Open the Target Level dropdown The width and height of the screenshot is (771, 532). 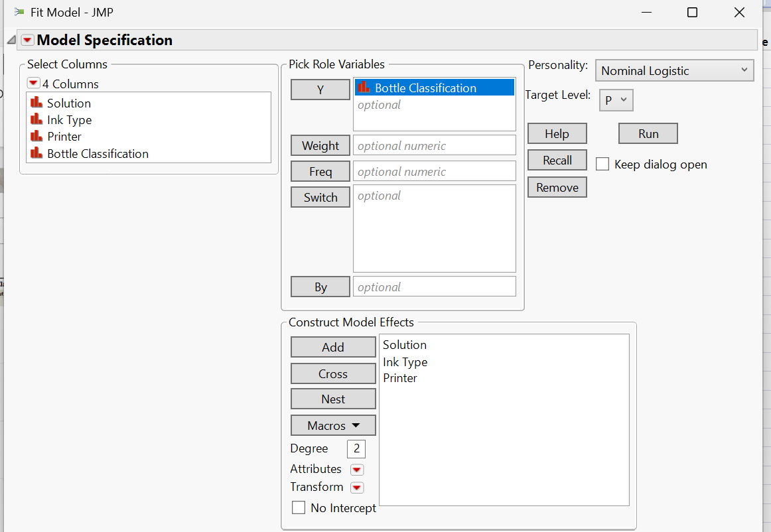click(616, 100)
